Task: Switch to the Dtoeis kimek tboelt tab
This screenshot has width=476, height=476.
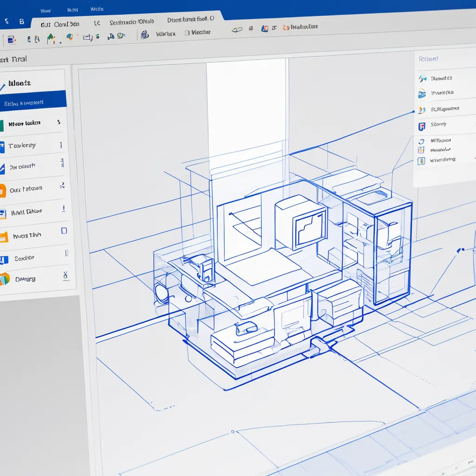Action: pos(191,20)
